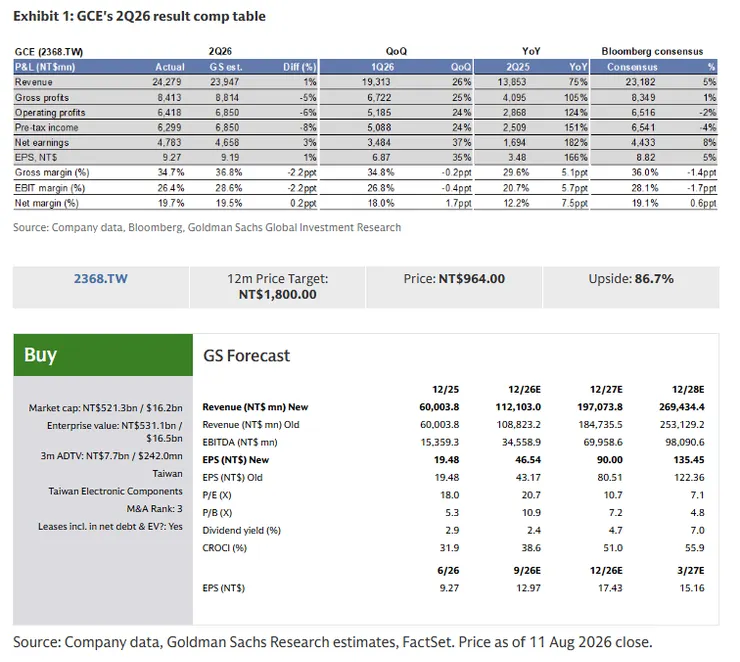This screenshot has height=662, width=740.
Task: Select the 12/26E forecast column header
Action: tap(524, 390)
